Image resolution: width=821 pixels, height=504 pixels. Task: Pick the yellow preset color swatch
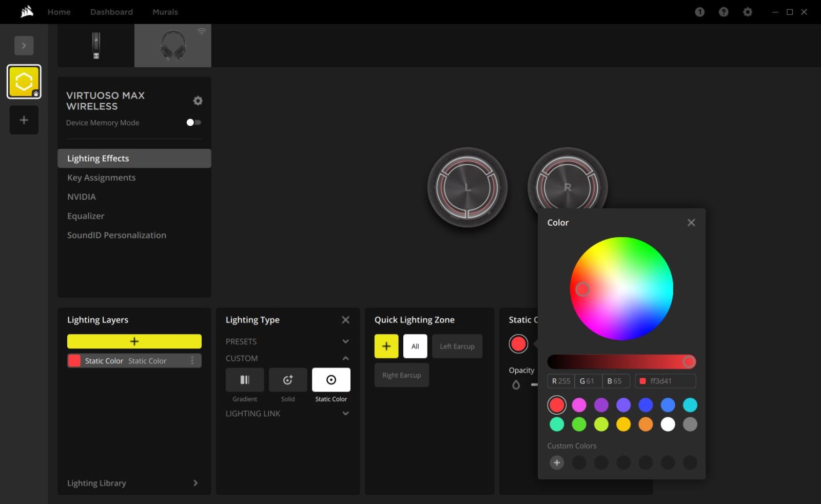tap(623, 424)
